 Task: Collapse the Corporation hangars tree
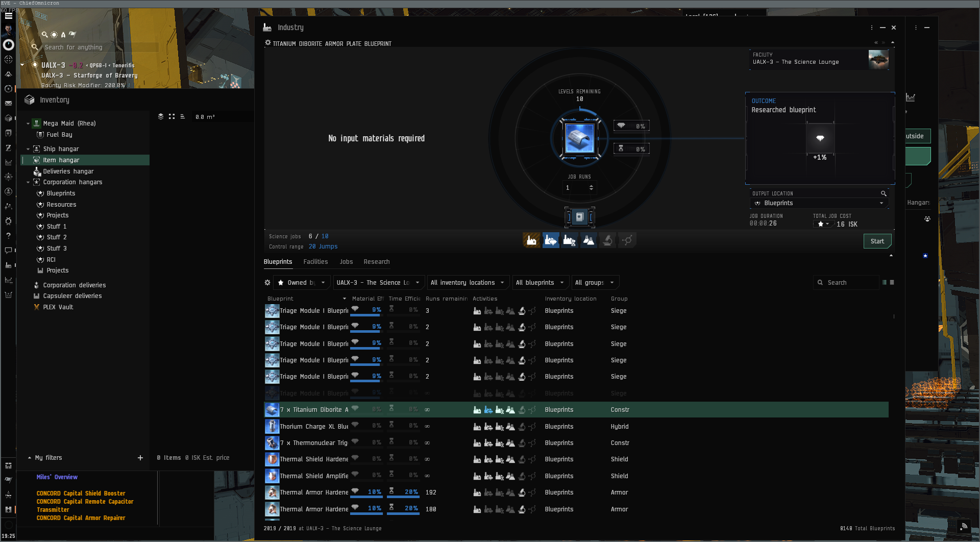coord(28,182)
